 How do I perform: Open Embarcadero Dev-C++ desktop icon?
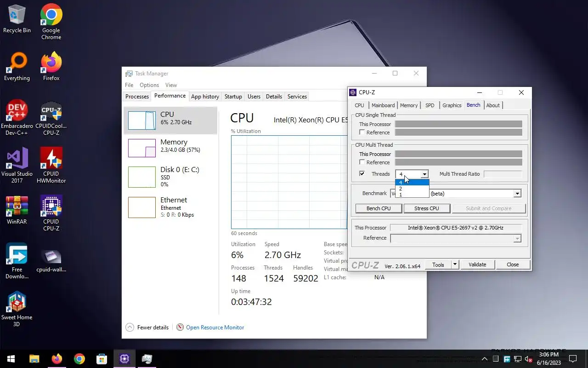(17, 118)
